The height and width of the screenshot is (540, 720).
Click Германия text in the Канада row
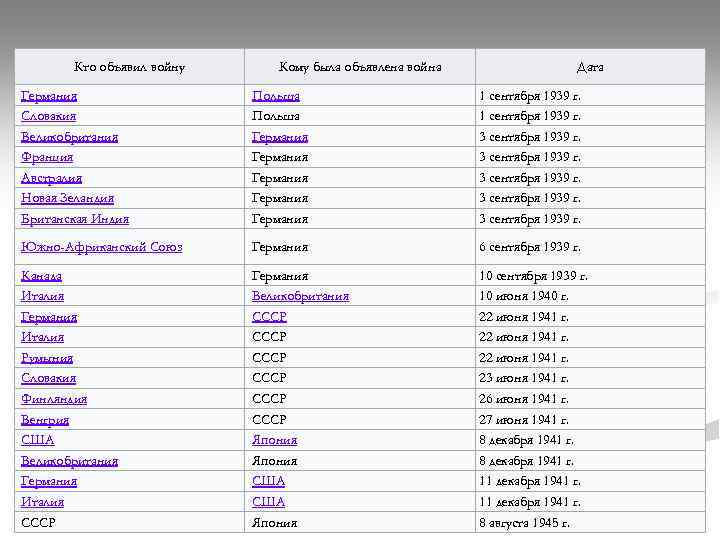pyautogui.click(x=280, y=276)
